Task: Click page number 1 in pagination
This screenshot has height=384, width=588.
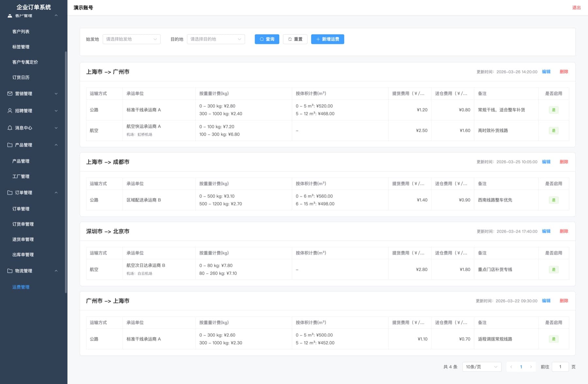Action: pyautogui.click(x=521, y=367)
